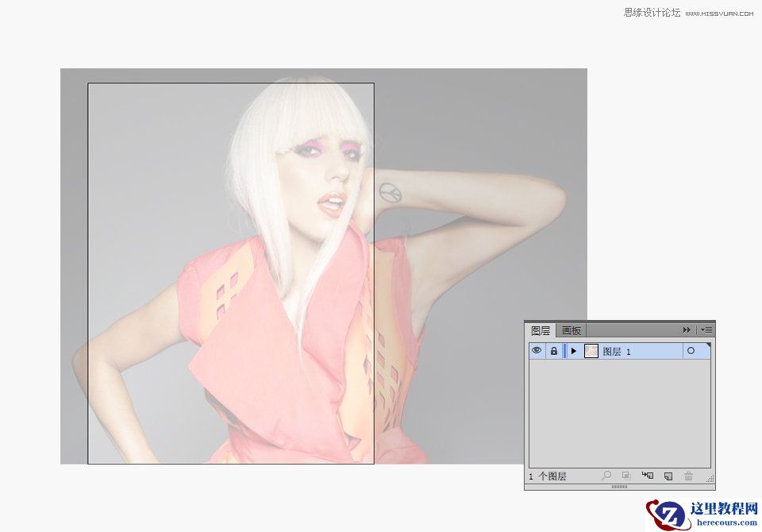Click the delete selection trash icon
Image resolution: width=762 pixels, height=532 pixels.
[688, 476]
